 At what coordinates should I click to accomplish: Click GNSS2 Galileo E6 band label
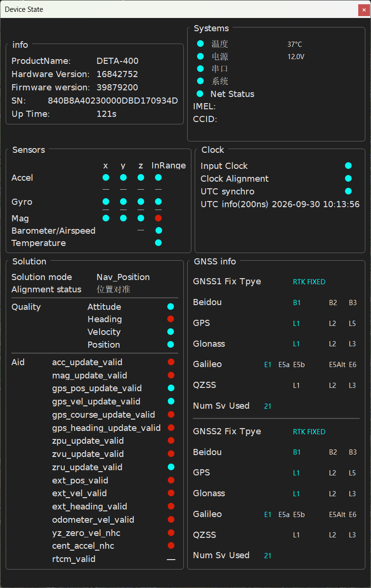tap(353, 515)
